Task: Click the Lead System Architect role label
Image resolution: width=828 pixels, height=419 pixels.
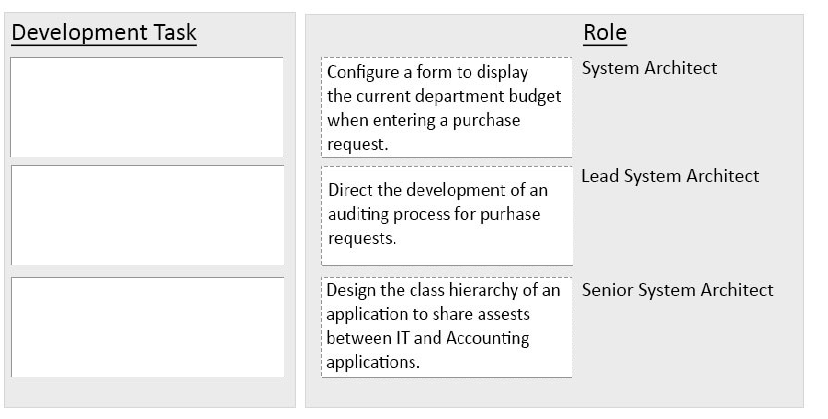Action: pyautogui.click(x=670, y=176)
